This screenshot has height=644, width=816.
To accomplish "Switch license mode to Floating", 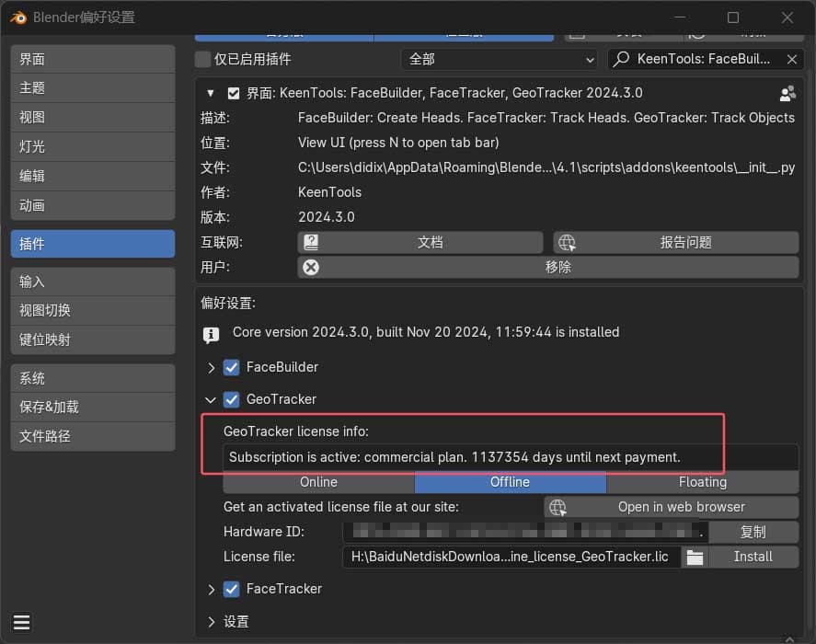I will [703, 482].
